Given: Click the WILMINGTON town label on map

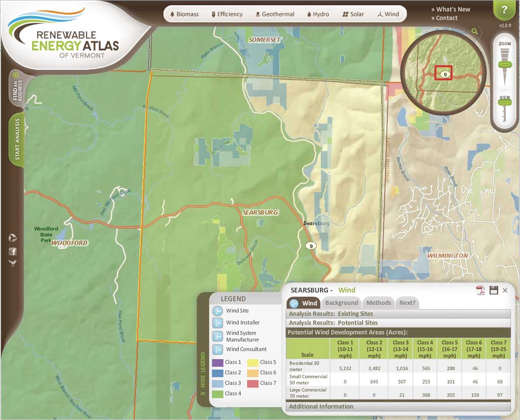Looking at the screenshot, I should tap(447, 256).
